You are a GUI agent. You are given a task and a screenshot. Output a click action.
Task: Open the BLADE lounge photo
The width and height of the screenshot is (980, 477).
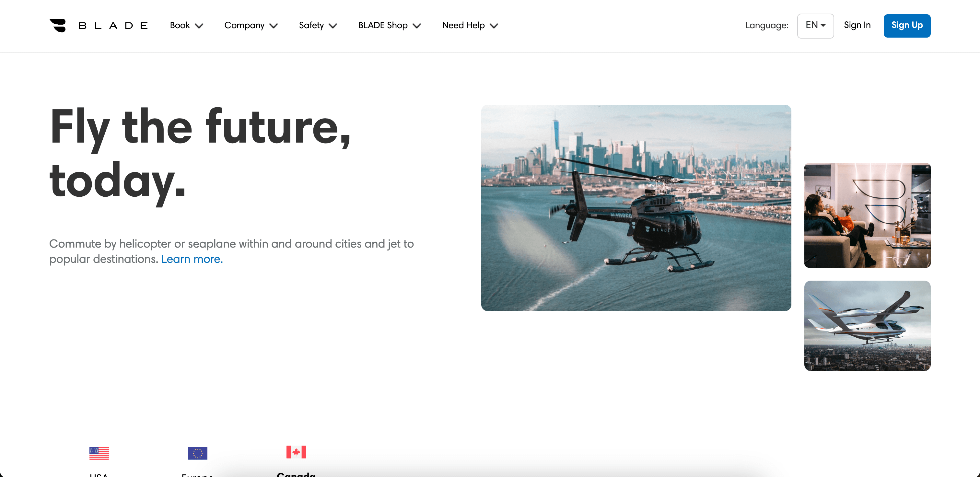868,215
